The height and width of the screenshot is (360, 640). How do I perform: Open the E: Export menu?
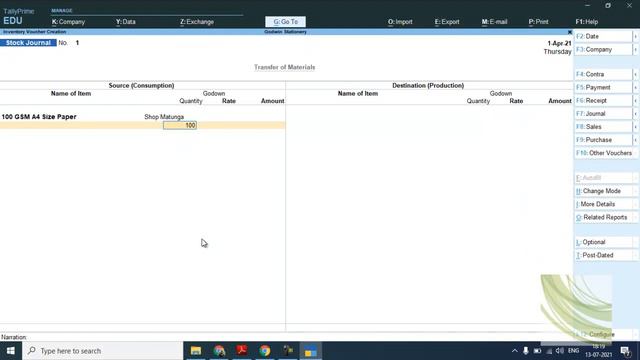click(x=447, y=22)
